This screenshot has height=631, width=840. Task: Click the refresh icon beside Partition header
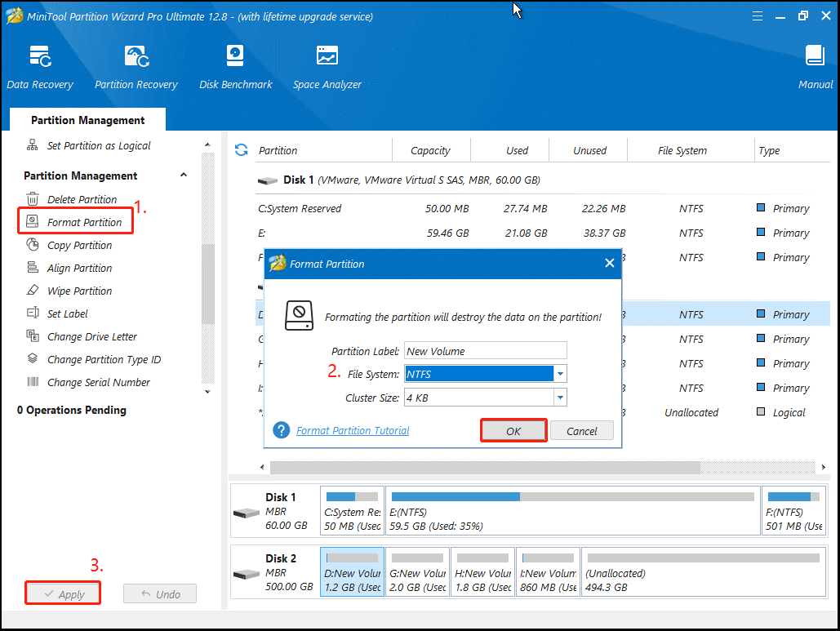tap(241, 150)
